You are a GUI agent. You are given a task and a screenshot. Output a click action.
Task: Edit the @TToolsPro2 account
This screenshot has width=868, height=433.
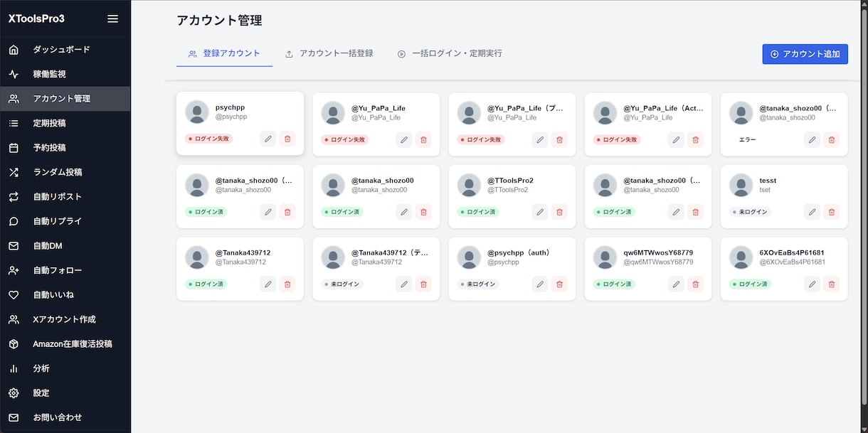tap(540, 212)
